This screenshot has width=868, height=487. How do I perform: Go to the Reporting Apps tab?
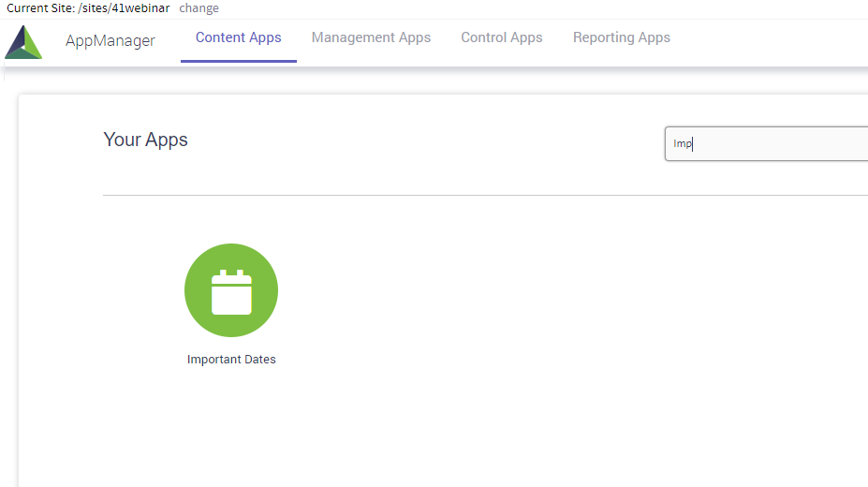pos(621,37)
